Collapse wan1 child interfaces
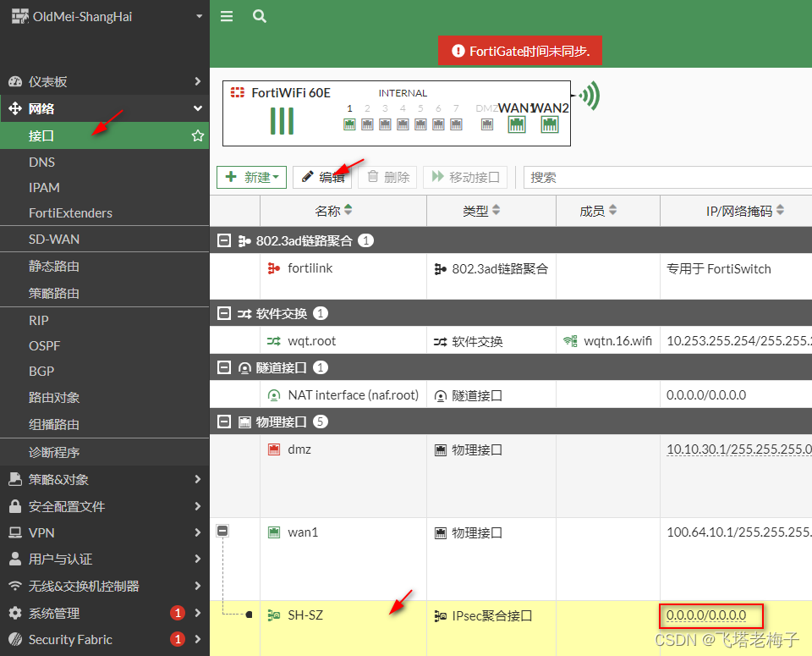812x656 pixels. [x=222, y=531]
